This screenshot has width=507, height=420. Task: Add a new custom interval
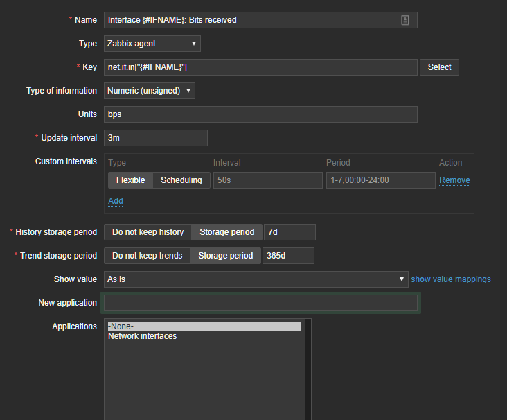(116, 201)
